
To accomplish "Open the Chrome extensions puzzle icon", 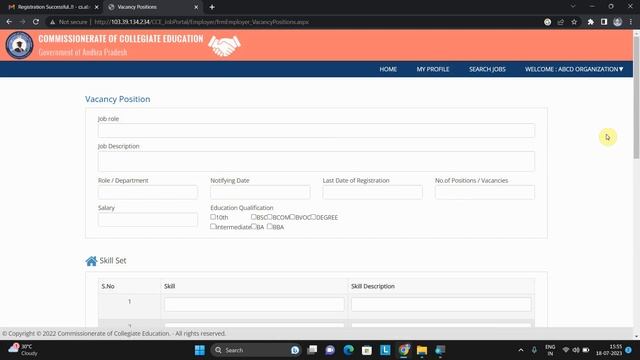I will point(590,22).
